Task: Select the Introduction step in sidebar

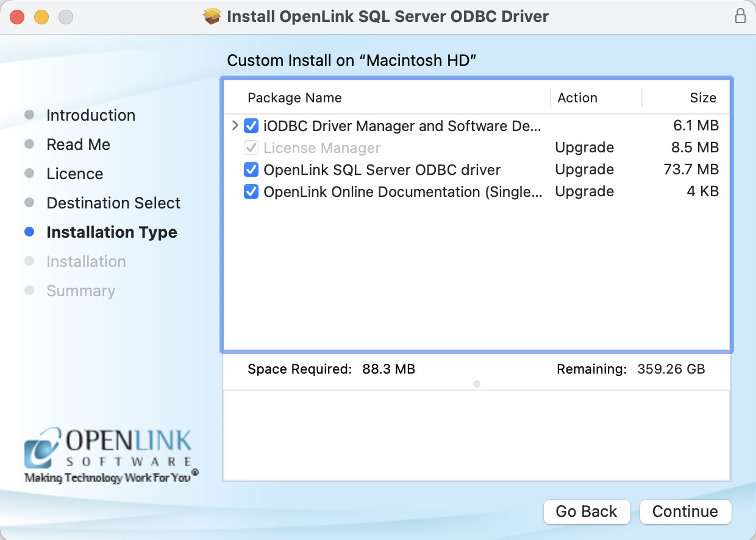Action: pos(90,115)
